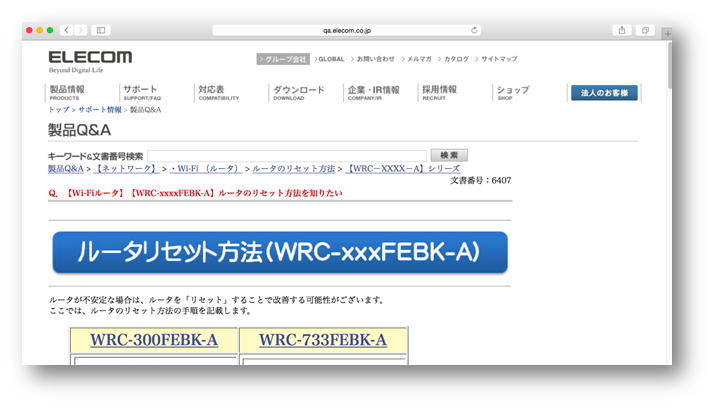The height and width of the screenshot is (407, 714).
Task: Click the 製品Q&A page heading
Action: (x=79, y=130)
